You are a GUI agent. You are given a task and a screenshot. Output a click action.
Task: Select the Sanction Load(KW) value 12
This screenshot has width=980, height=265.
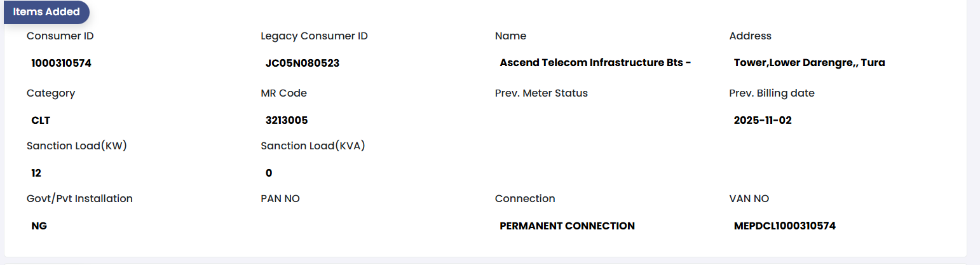click(x=36, y=173)
